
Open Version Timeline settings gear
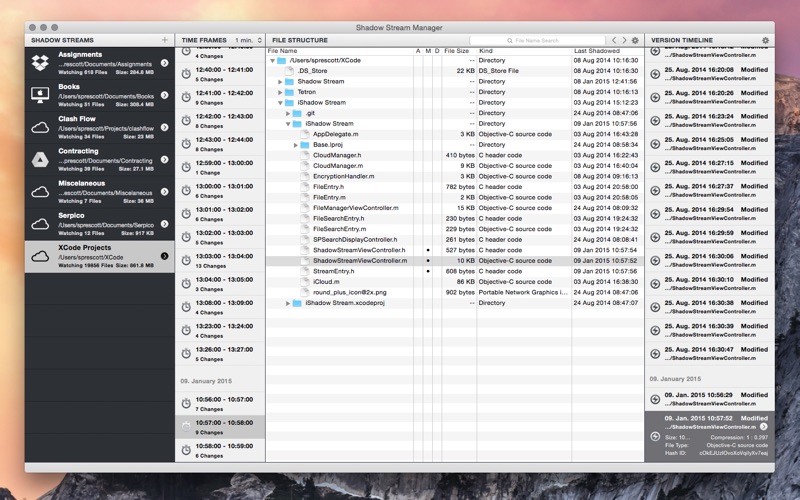tap(765, 40)
